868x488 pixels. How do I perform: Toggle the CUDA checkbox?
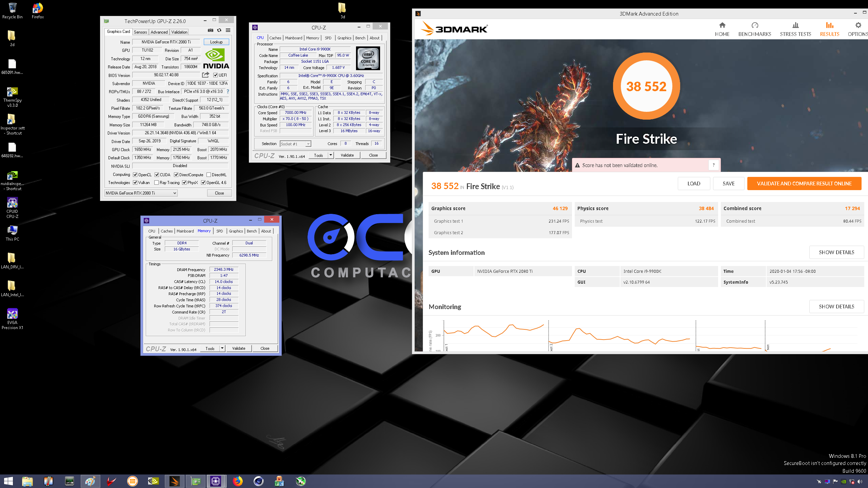(157, 175)
